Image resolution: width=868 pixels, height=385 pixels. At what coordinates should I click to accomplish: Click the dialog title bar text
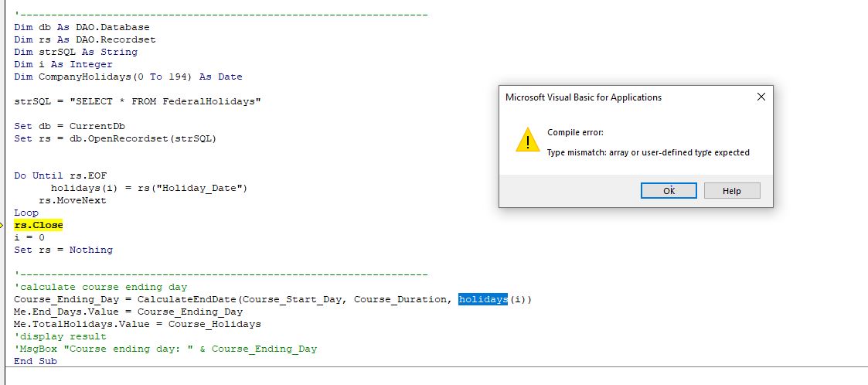pos(583,97)
